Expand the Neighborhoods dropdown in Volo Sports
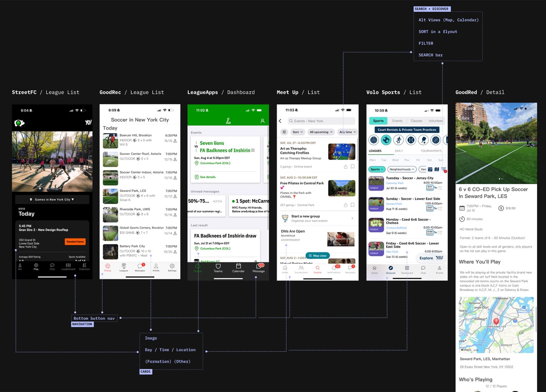Screen dimensions: 546x392 click(x=402, y=169)
